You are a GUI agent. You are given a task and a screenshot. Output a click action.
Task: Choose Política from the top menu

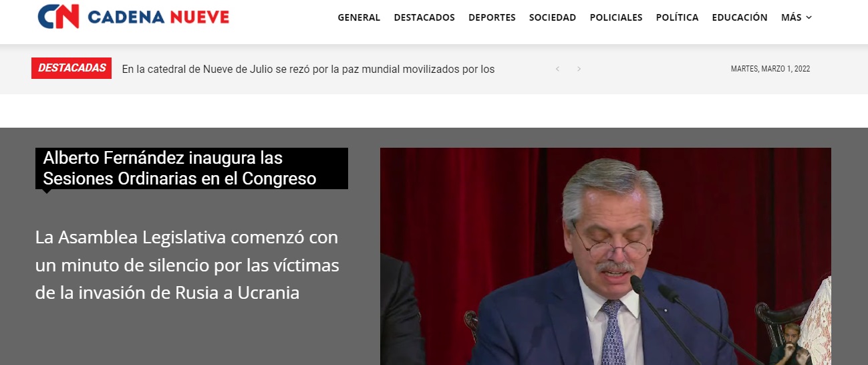[x=677, y=18]
